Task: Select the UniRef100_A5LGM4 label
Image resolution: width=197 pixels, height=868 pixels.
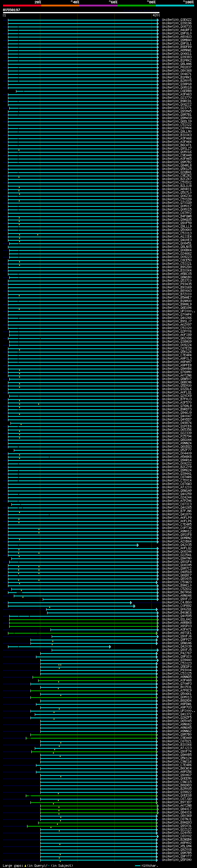Action: 176,846
